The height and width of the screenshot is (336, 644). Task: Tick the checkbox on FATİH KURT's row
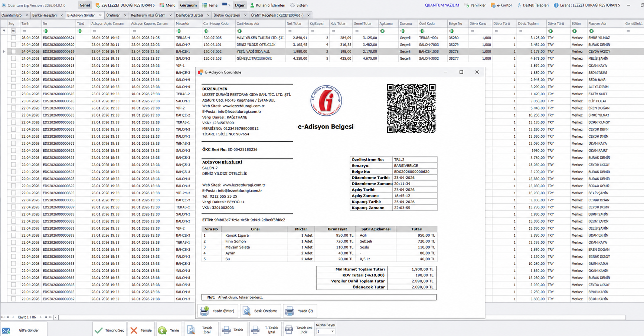click(13, 94)
